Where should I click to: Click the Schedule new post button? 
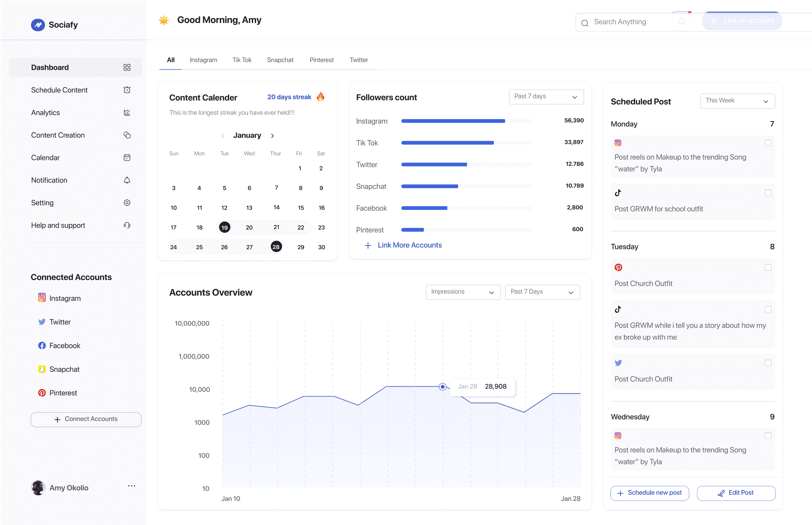tap(649, 493)
